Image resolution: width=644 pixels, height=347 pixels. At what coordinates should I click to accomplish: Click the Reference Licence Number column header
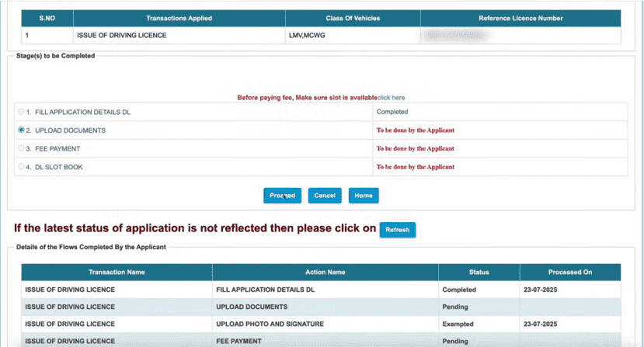pyautogui.click(x=520, y=18)
